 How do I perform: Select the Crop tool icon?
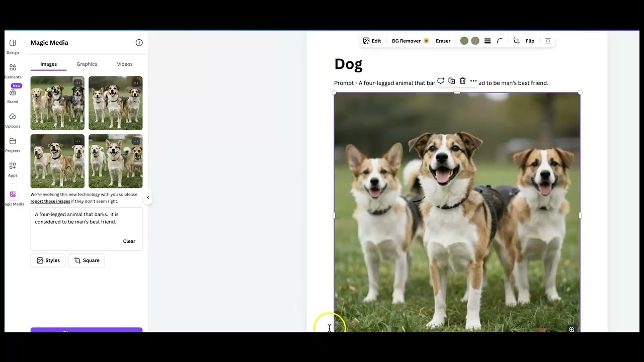516,41
